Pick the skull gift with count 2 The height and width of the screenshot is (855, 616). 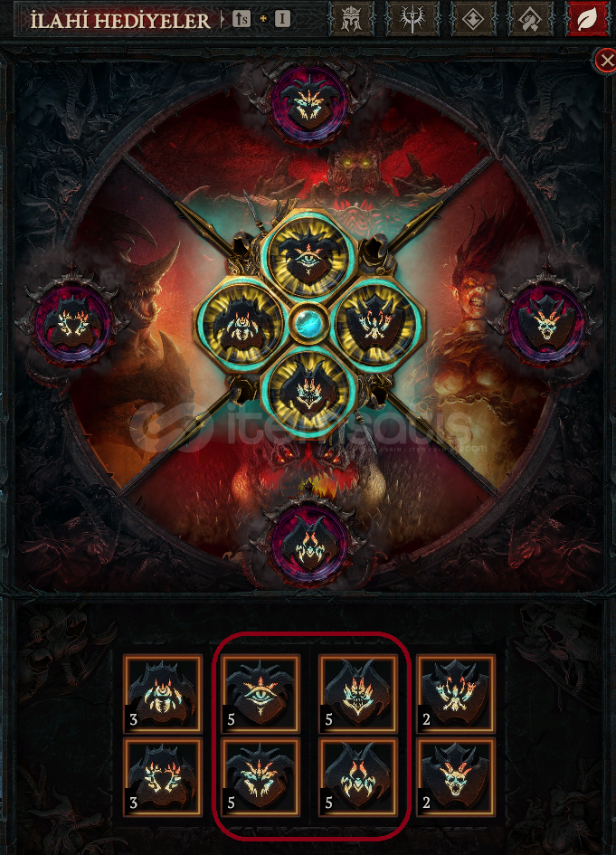click(x=456, y=776)
